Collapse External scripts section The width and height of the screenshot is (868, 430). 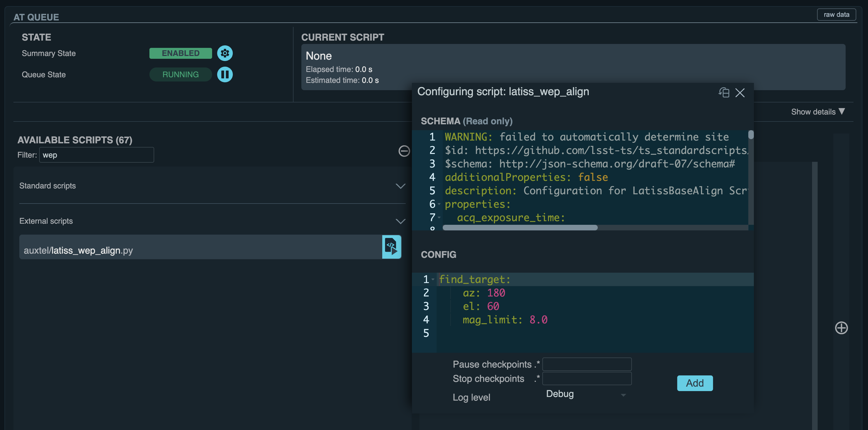(400, 221)
